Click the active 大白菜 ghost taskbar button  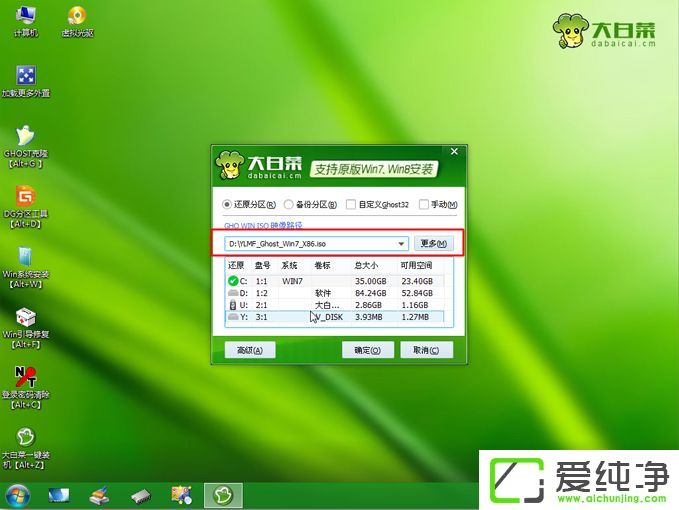coord(223,495)
